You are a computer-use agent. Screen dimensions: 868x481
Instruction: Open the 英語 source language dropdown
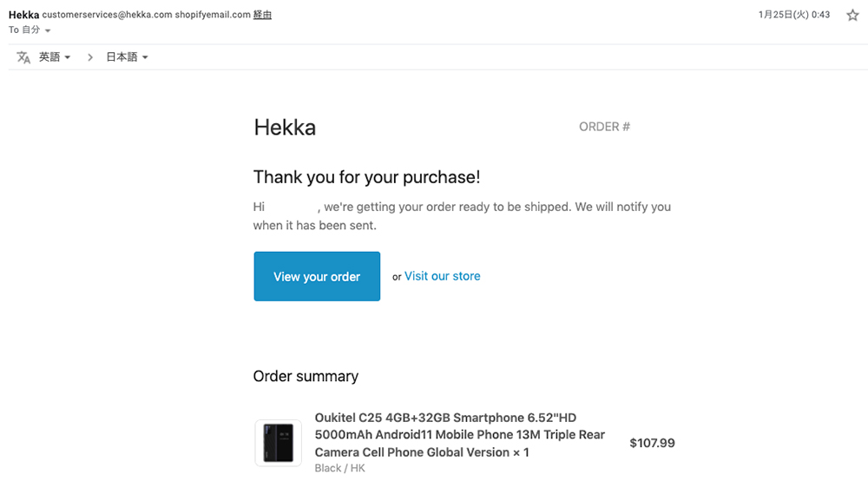click(54, 57)
